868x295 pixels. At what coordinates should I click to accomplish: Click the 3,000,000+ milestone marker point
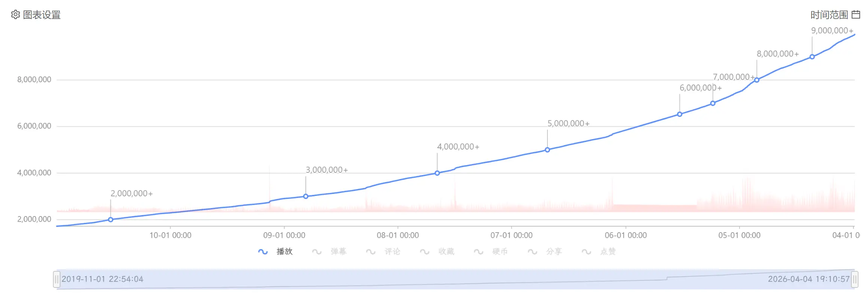(x=306, y=196)
